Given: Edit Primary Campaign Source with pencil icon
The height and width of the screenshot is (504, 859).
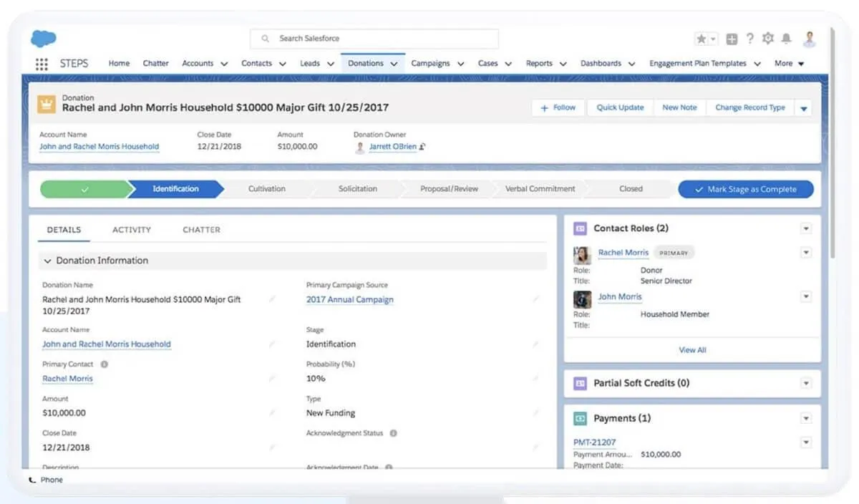Looking at the screenshot, I should pos(535,299).
